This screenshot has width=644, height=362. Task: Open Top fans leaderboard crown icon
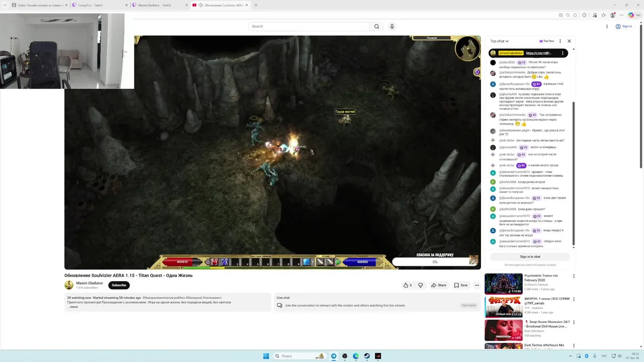pyautogui.click(x=546, y=41)
